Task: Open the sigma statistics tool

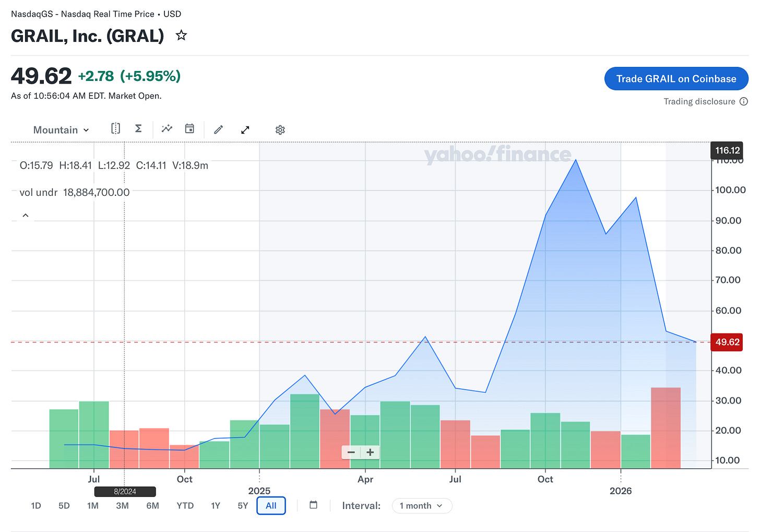Action: click(138, 128)
